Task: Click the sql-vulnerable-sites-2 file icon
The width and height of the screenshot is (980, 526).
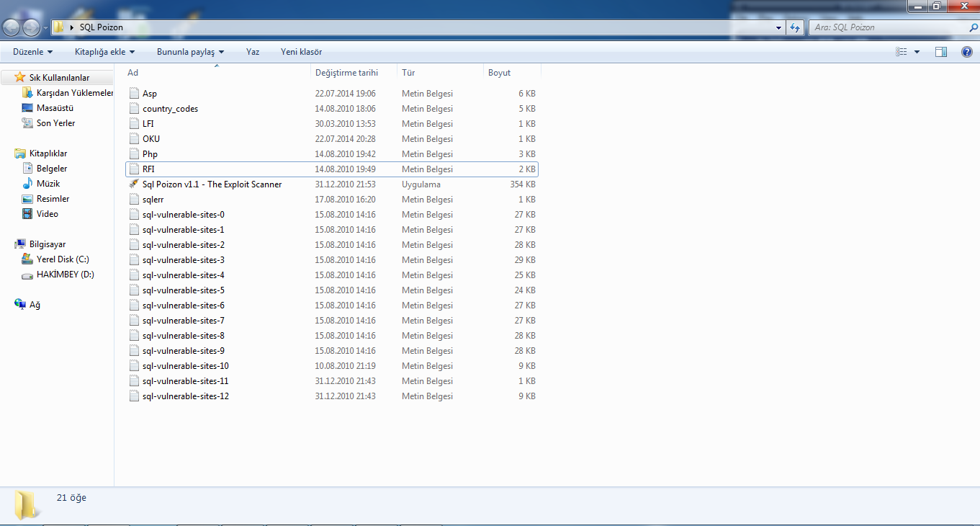Action: click(x=134, y=245)
